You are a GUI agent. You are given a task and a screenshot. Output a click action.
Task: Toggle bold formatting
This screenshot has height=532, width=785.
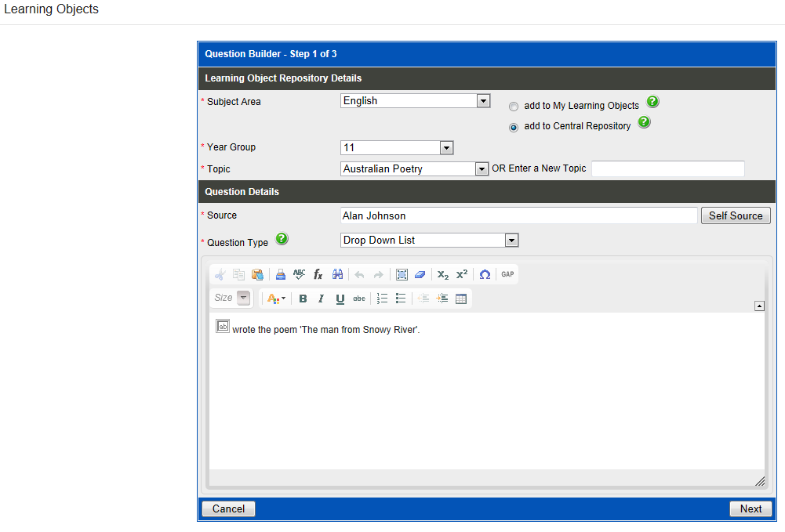coord(303,299)
